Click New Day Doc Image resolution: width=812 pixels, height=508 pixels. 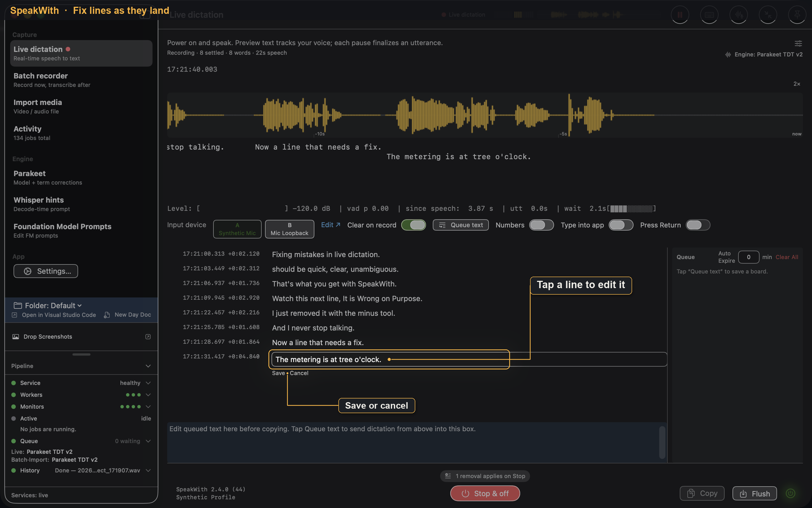click(x=133, y=315)
